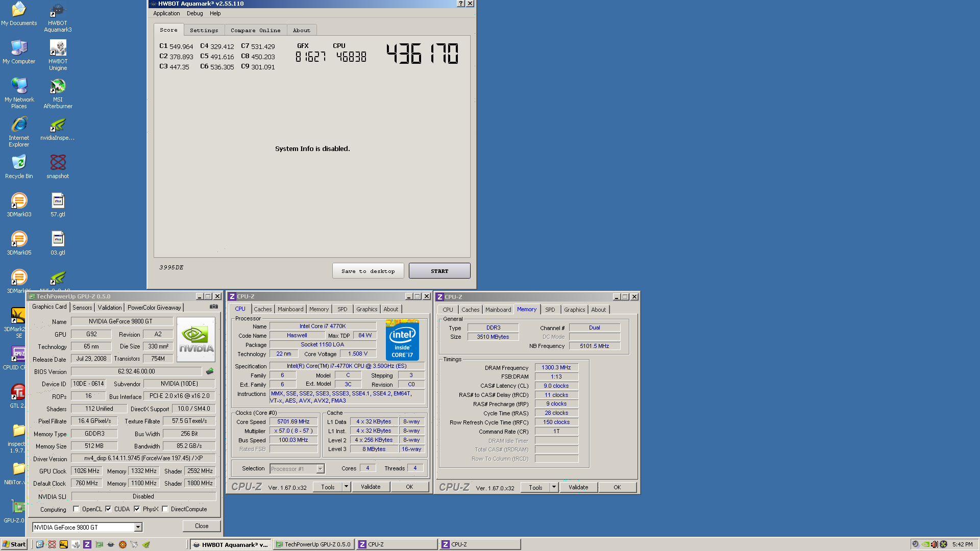Viewport: 980px width, 551px height.
Task: Click the Close button in GPU-Z
Action: coord(202,526)
